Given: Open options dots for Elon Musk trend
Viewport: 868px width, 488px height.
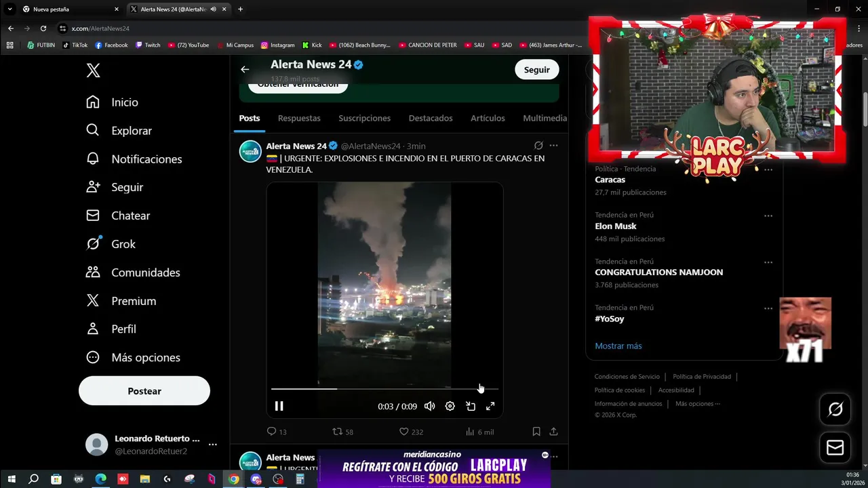Looking at the screenshot, I should (x=768, y=216).
